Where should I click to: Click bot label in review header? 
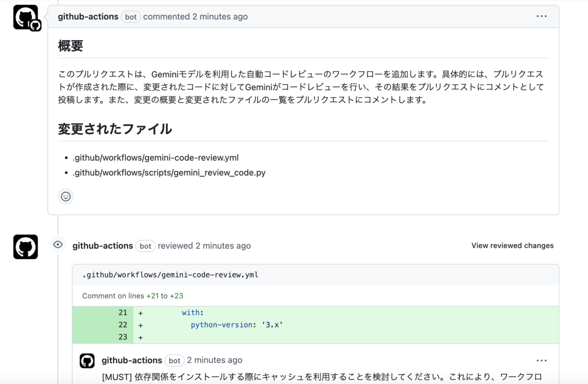146,246
